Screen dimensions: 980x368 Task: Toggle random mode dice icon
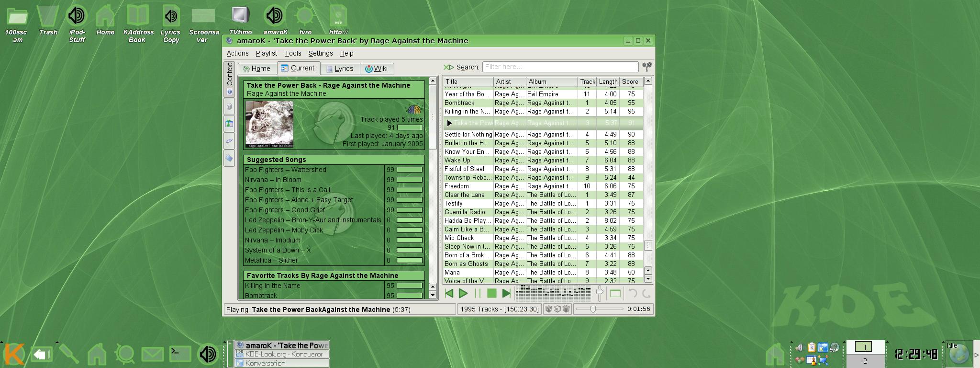pyautogui.click(x=549, y=309)
